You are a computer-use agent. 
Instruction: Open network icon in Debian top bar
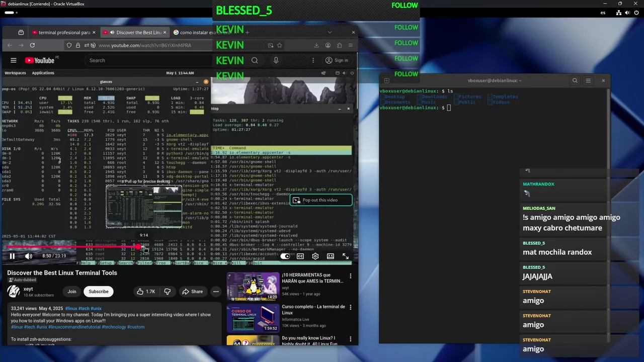tap(619, 13)
